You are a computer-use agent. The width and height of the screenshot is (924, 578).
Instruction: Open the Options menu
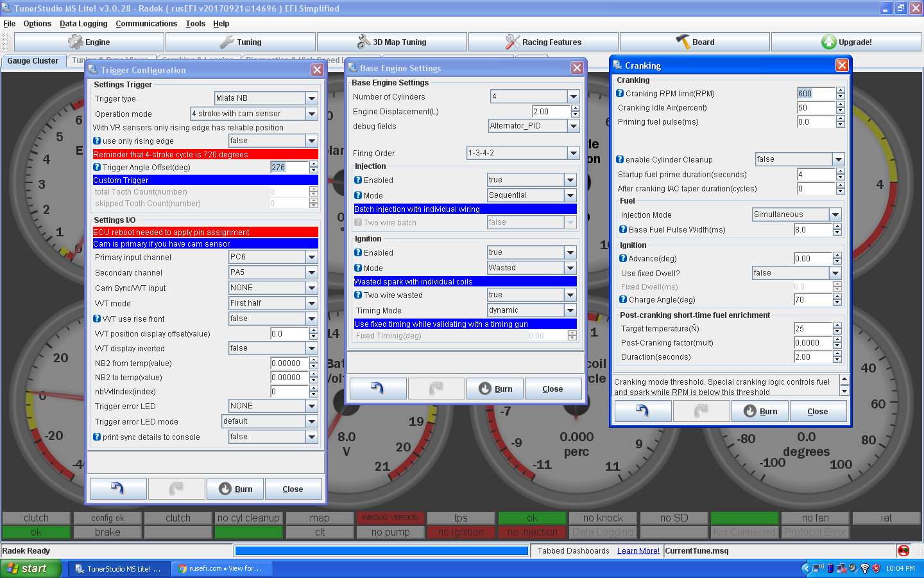click(37, 24)
